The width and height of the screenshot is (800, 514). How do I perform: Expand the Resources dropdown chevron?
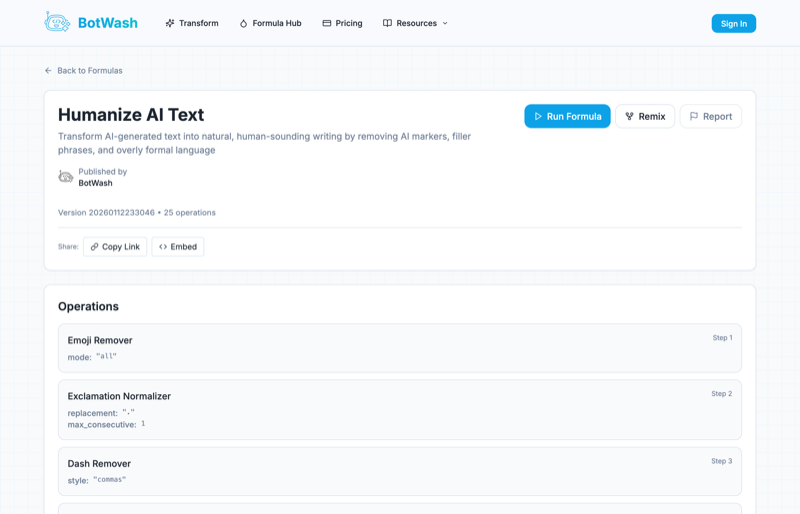coord(445,23)
